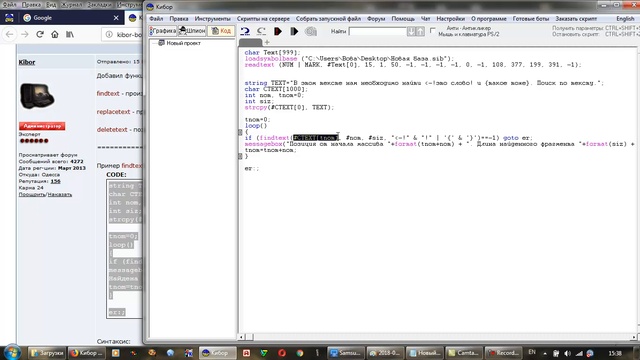Open the Скрипты на сервере menu
Image resolution: width=640 pixels, height=360 pixels.
point(263,19)
